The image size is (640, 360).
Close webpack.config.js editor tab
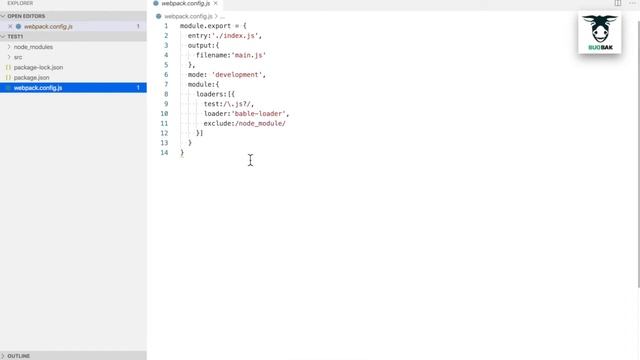tap(216, 3)
